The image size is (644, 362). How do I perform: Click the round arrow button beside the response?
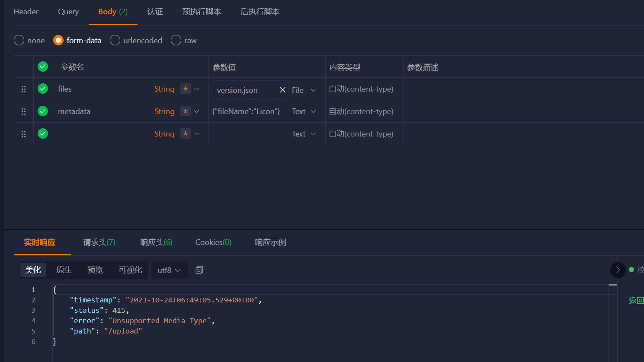point(618,270)
